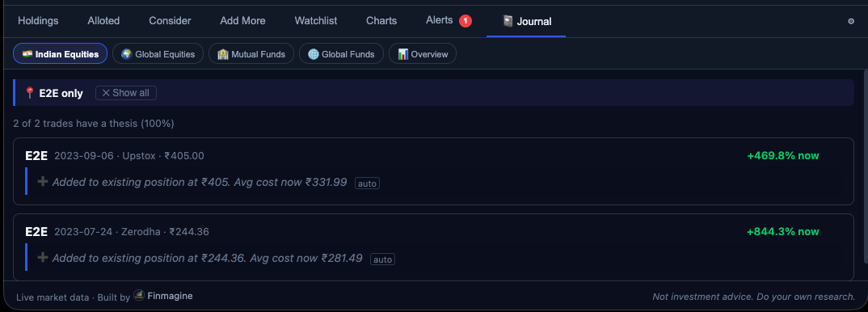
Task: Select the Journal tab label
Action: pyautogui.click(x=534, y=22)
